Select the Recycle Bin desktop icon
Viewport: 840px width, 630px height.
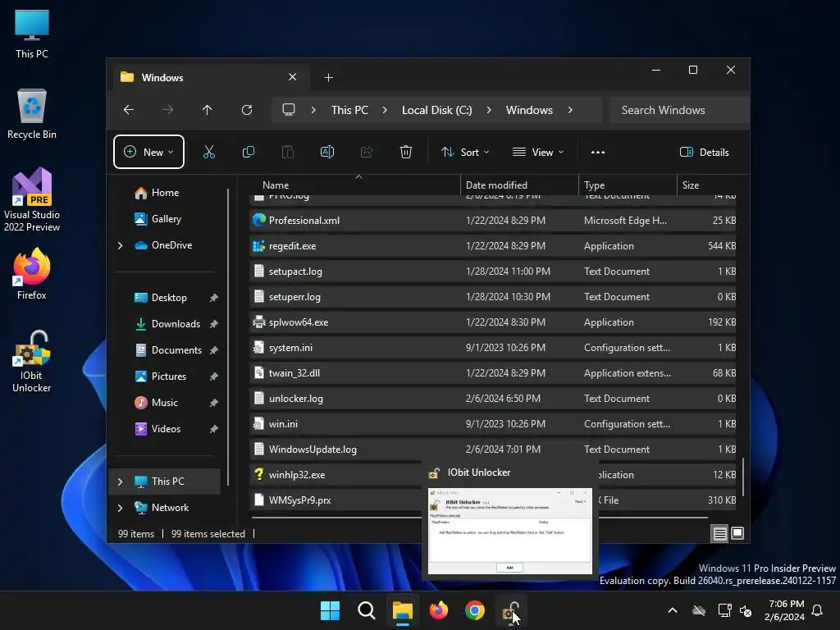[x=32, y=114]
